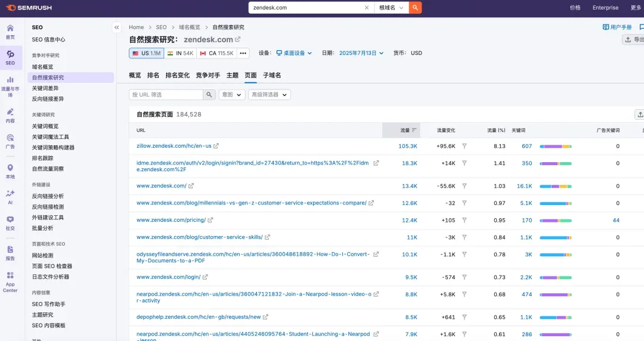The height and width of the screenshot is (341, 644).
Task: Open www.zendesk.com/pricing/ in new tab icon
Action: click(x=211, y=220)
